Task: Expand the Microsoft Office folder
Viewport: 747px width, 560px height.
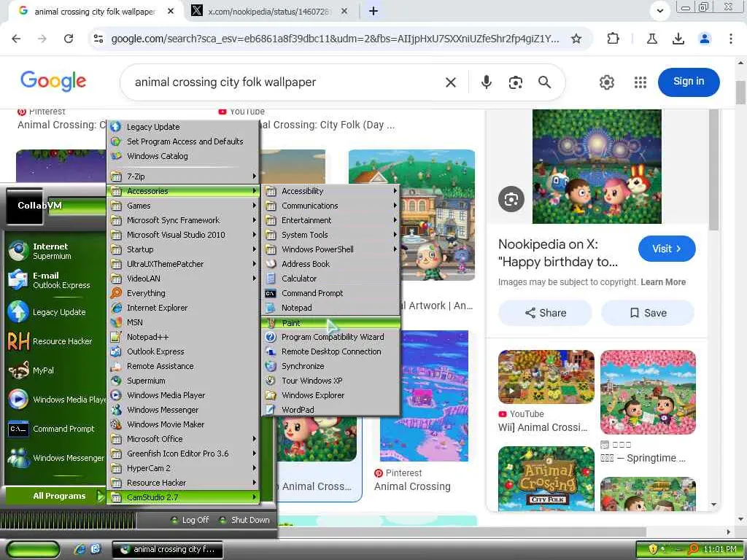Action: (x=183, y=439)
